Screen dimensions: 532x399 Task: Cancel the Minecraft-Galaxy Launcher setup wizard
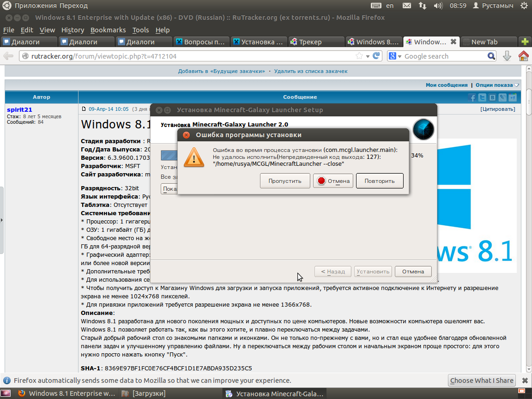(413, 272)
